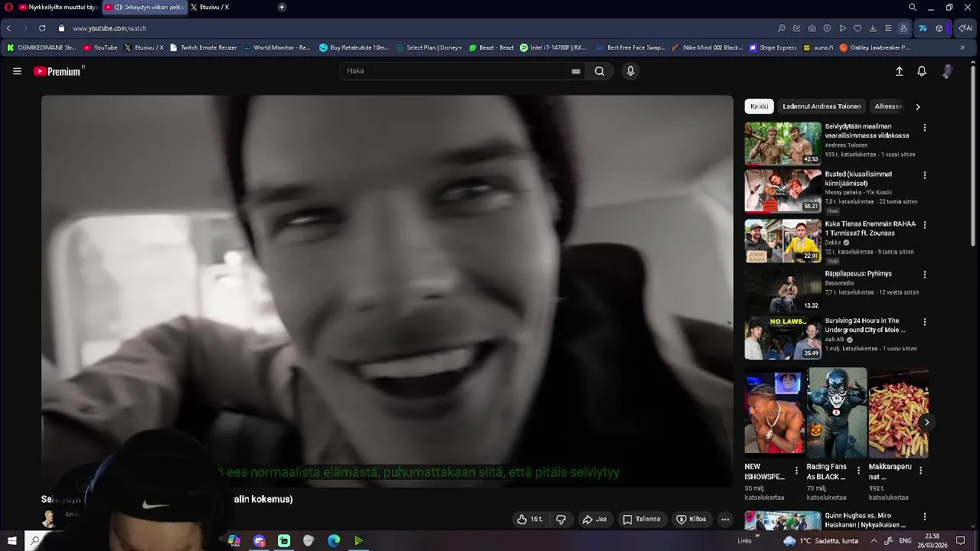Open options for Selviydytään maailman video
Viewport: 980px width, 551px height.
tap(924, 128)
